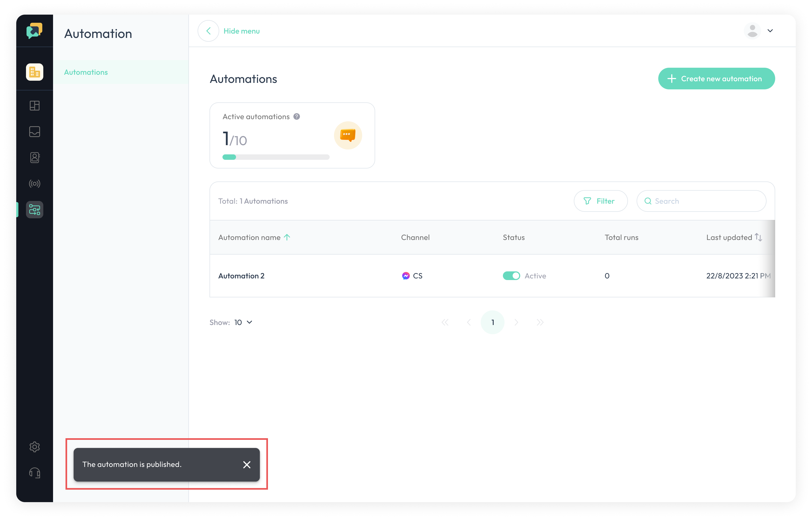
Task: Select the Contacts icon in sidebar
Action: pos(34,158)
